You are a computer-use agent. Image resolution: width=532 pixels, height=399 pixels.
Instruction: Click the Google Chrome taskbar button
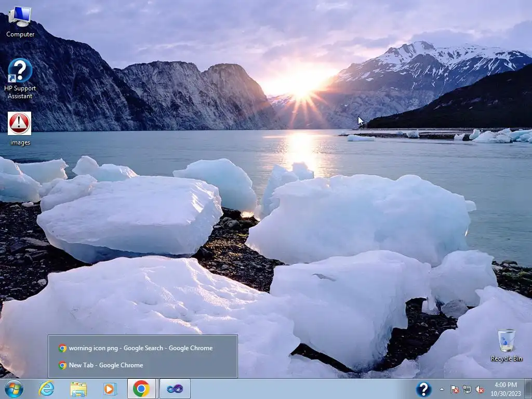click(x=141, y=389)
